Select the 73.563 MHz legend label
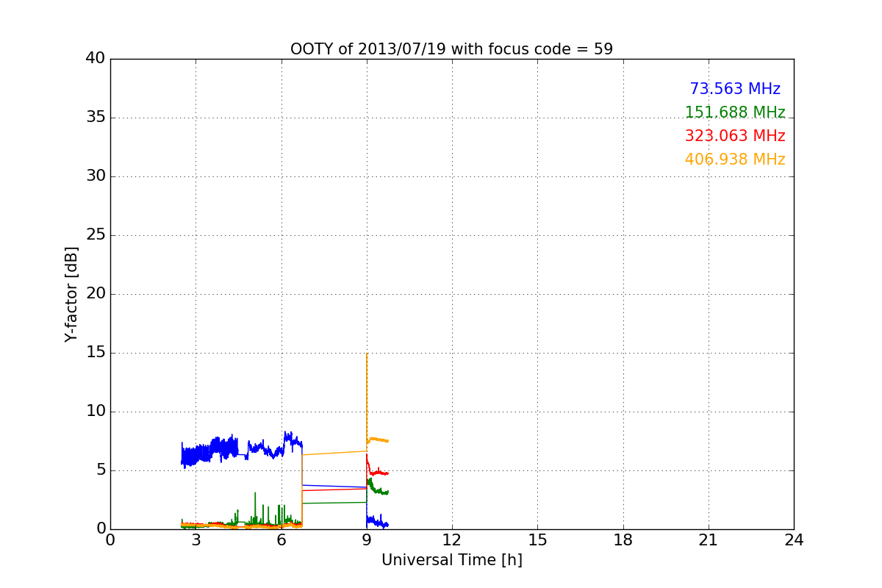 [x=735, y=89]
